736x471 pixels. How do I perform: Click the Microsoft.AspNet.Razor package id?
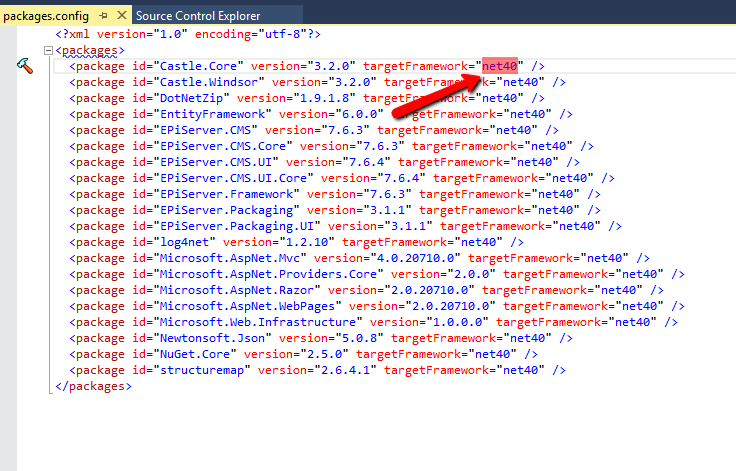237,290
